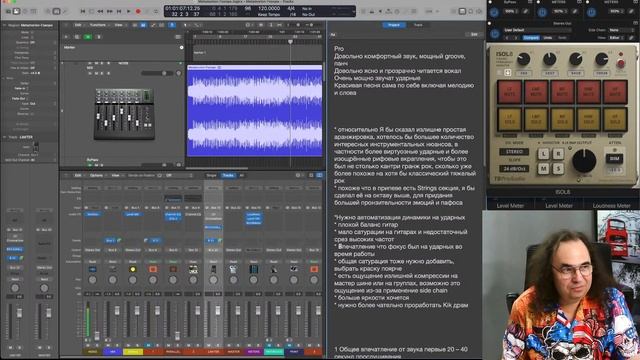Open the 24 dB/Oct slope selector

514,168
